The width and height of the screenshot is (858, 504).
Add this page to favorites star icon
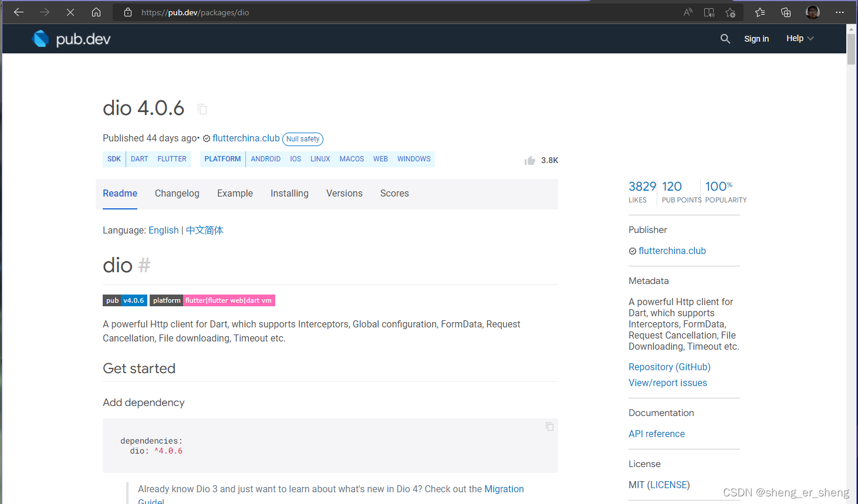tap(730, 12)
